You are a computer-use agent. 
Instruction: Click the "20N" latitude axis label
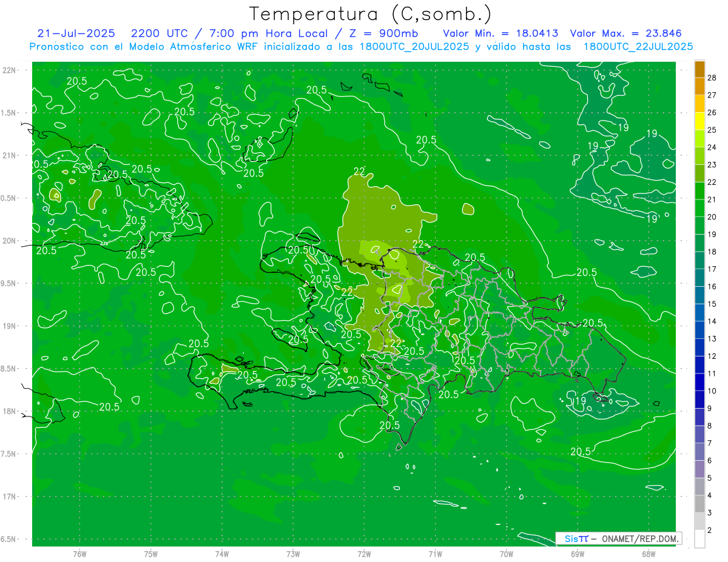tap(9, 241)
